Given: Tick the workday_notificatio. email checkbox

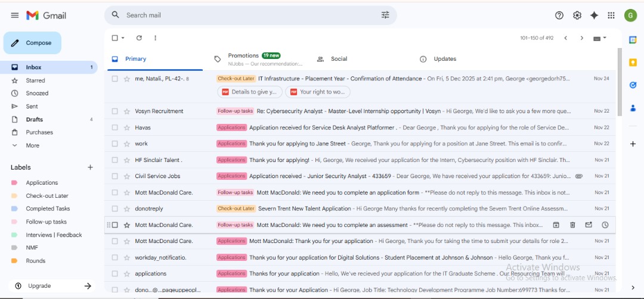Looking at the screenshot, I should [115, 257].
